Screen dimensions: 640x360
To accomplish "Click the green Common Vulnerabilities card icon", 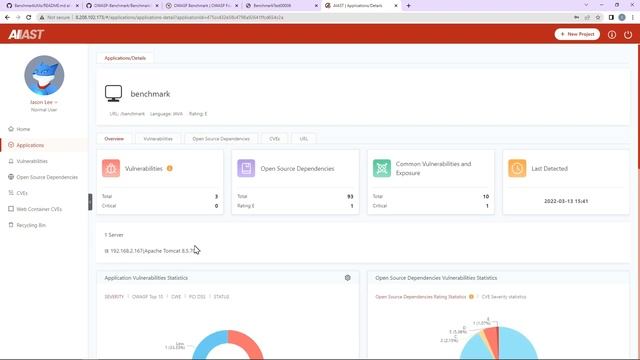I will tap(382, 168).
